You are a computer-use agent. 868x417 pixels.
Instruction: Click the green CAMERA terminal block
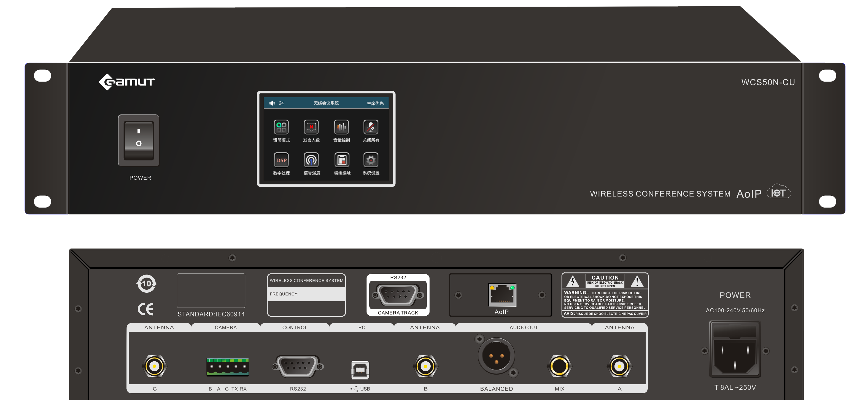tap(227, 367)
